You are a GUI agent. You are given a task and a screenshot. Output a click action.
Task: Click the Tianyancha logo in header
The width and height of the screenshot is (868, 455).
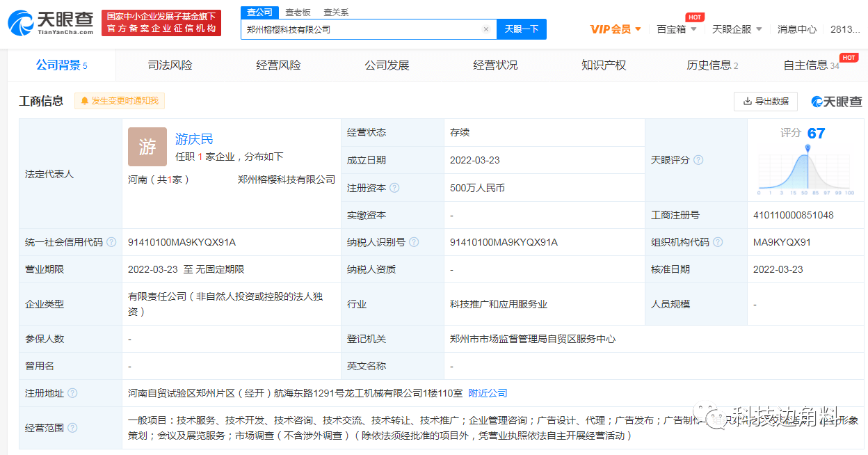point(50,23)
